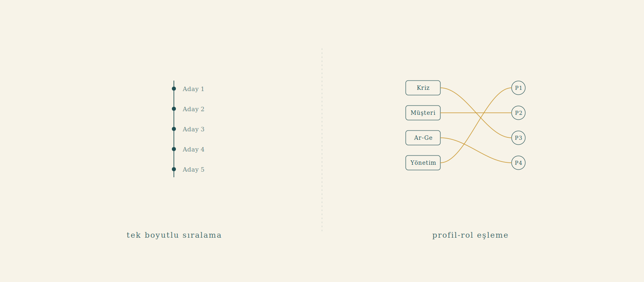Click the P2 profile circle
The width and height of the screenshot is (644, 282).
click(518, 113)
